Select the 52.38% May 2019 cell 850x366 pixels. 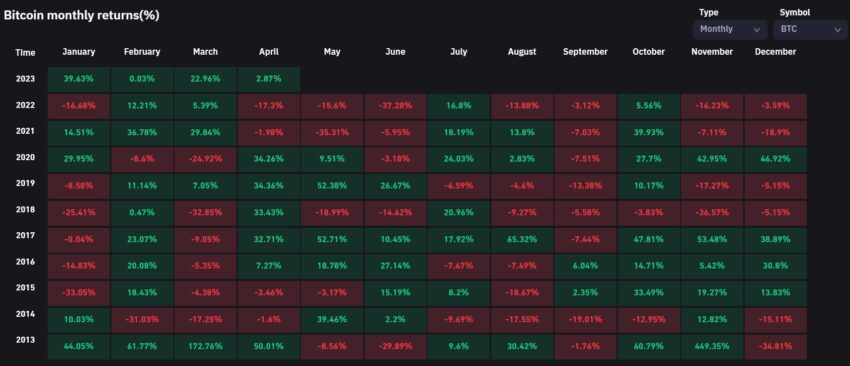(x=332, y=186)
